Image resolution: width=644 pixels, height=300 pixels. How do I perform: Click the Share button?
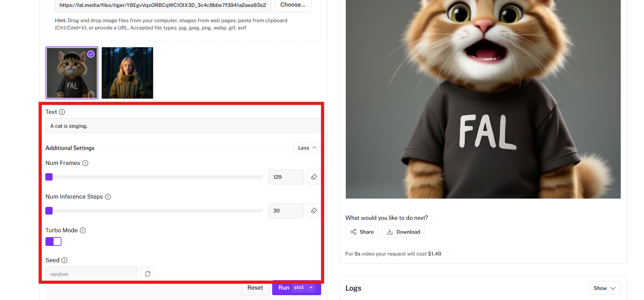(x=362, y=232)
